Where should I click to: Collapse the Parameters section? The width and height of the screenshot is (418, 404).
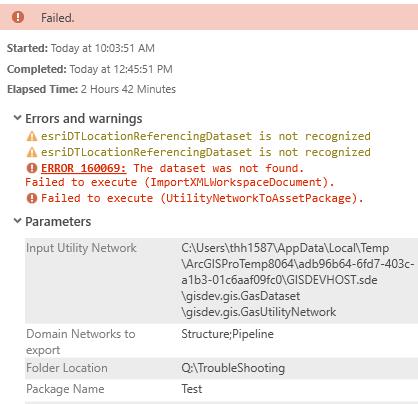(17, 221)
